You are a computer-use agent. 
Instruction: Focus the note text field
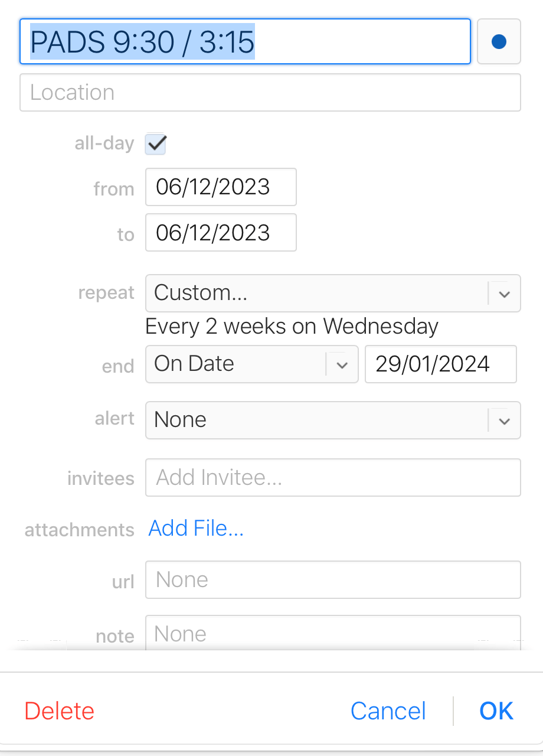[333, 633]
